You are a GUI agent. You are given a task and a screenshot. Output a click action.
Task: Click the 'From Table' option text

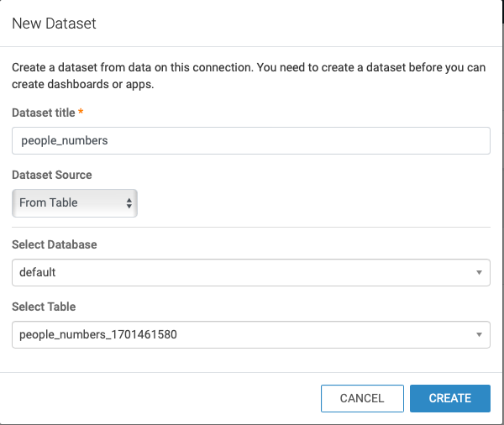pyautogui.click(x=49, y=203)
